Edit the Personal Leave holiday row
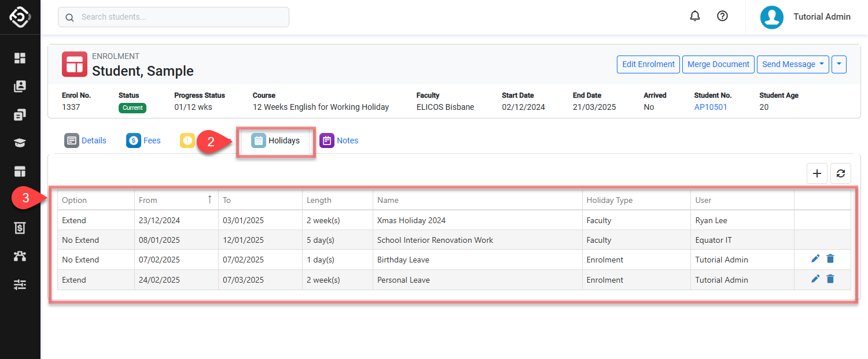The image size is (868, 359). click(x=815, y=279)
